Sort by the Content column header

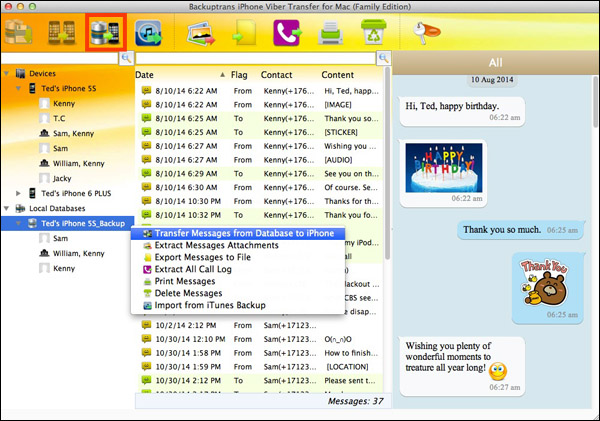coord(338,75)
